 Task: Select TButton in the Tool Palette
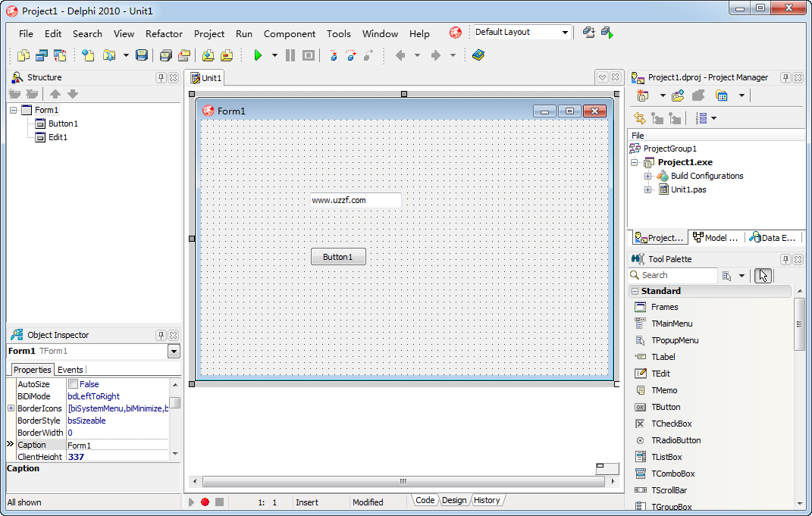click(x=666, y=408)
